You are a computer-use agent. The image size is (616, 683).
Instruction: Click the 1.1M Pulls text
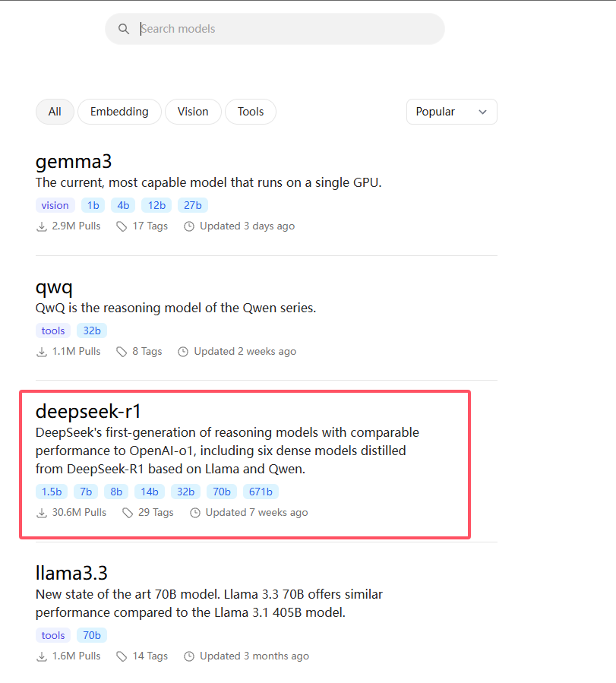(x=76, y=351)
